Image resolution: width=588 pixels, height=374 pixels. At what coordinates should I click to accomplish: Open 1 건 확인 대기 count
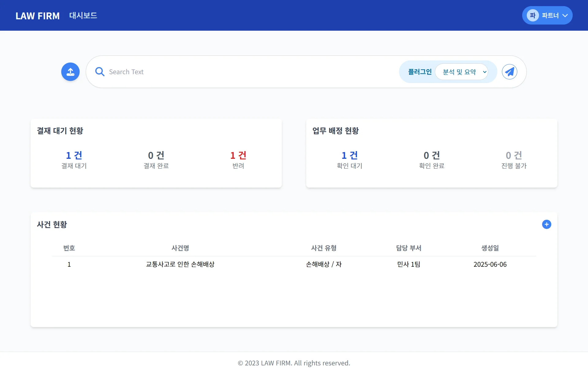350,160
